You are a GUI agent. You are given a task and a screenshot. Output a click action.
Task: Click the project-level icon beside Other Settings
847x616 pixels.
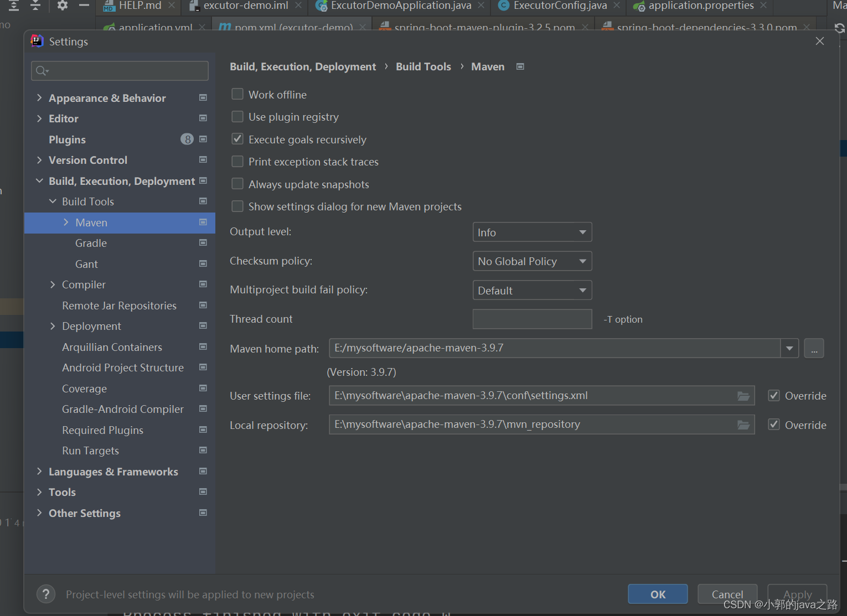[203, 513]
